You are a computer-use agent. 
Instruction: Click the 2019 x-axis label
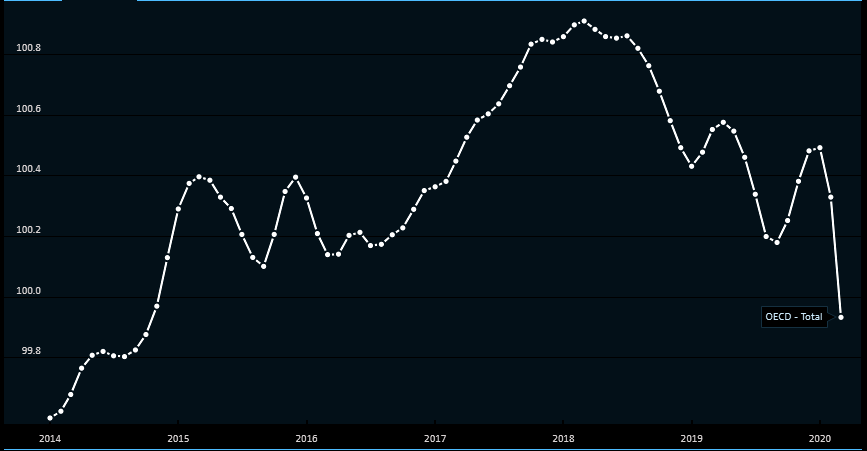click(x=692, y=439)
